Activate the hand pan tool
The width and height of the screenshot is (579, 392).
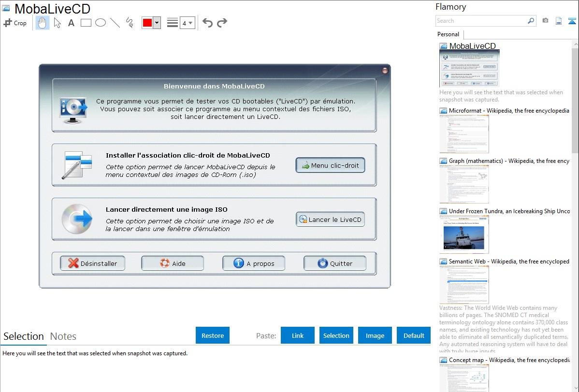click(x=43, y=23)
